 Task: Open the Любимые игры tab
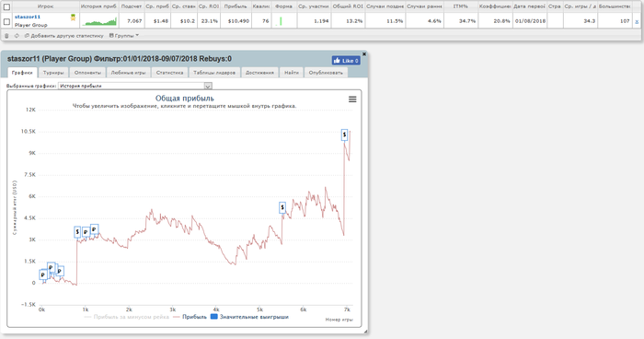pos(128,73)
